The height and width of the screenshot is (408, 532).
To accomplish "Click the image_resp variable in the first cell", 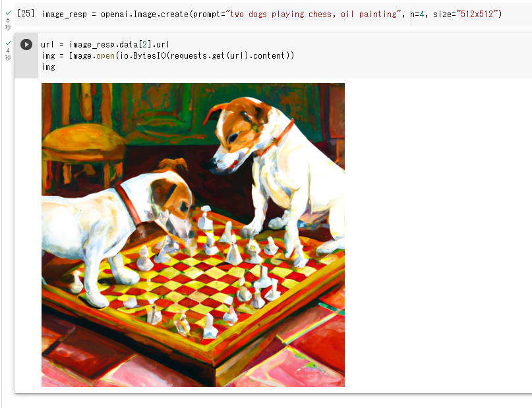I will click(64, 15).
